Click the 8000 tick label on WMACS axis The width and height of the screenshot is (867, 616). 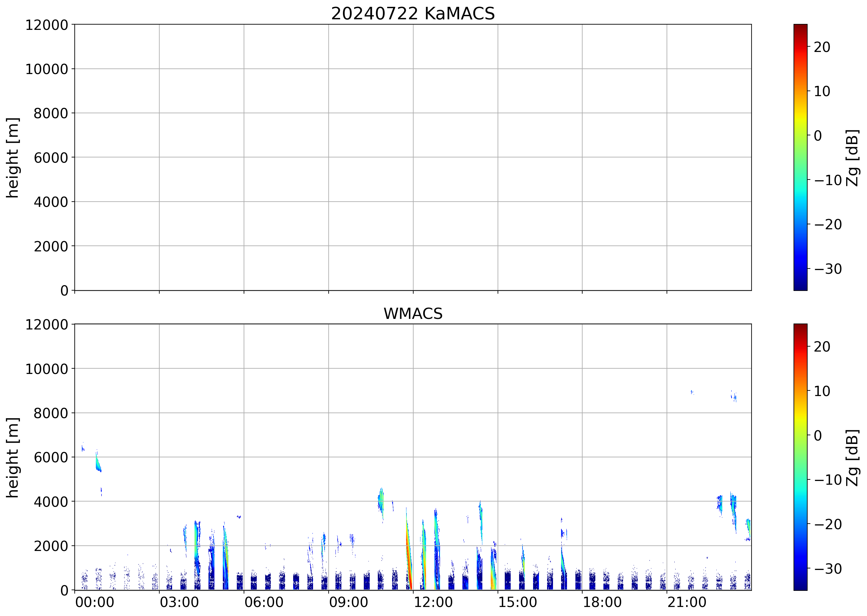coord(51,413)
